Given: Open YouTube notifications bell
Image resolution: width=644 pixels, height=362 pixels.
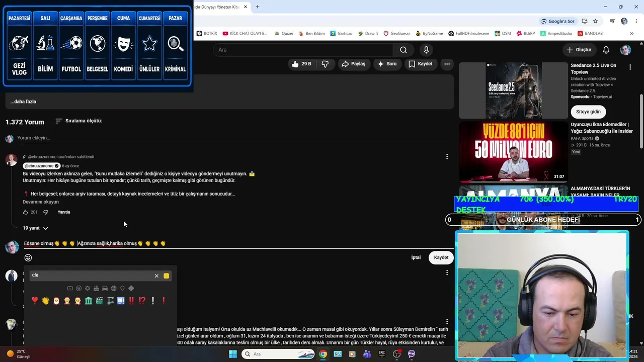Looking at the screenshot, I should (x=606, y=50).
